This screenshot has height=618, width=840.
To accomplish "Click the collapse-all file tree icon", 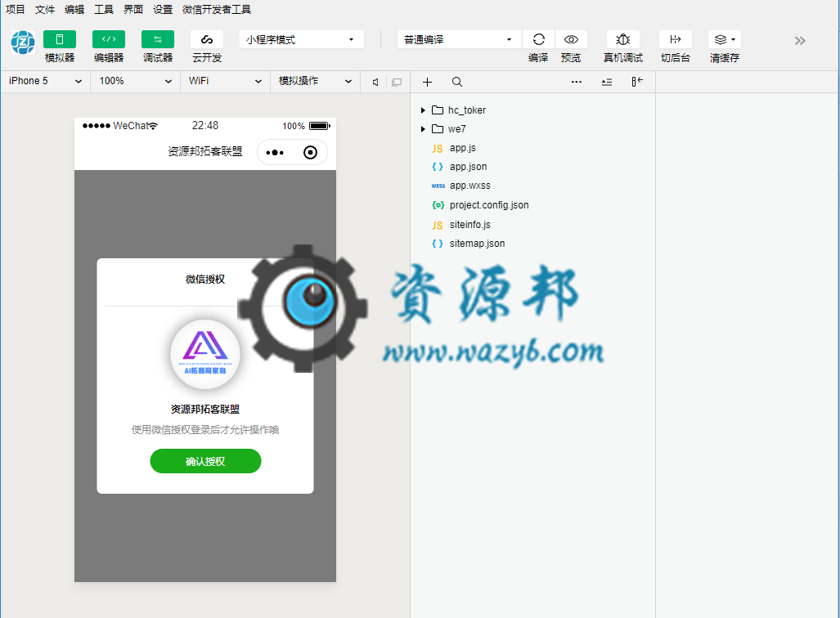I will (606, 82).
